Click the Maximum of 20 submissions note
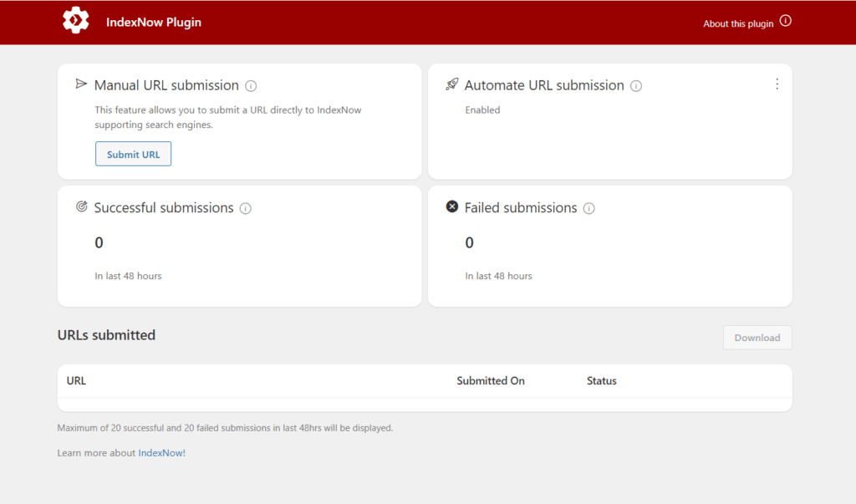Viewport: 856px width, 504px height. [x=225, y=428]
